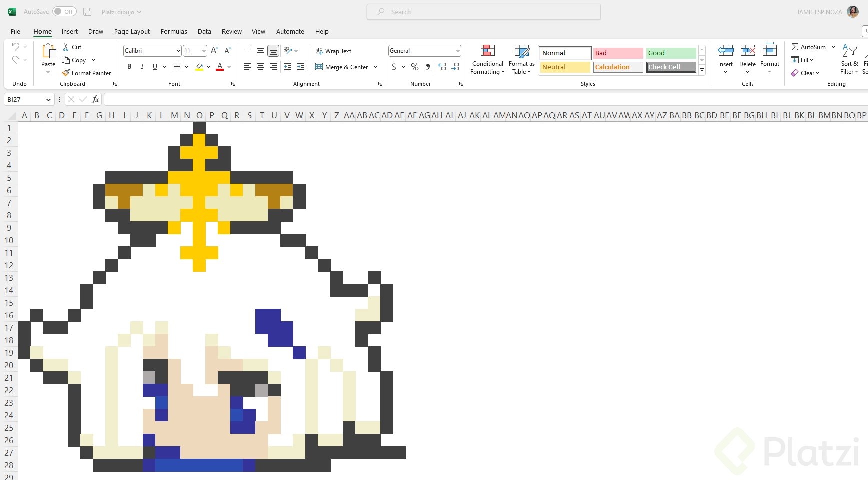Switch to the Data tab
The width and height of the screenshot is (868, 480).
[204, 31]
